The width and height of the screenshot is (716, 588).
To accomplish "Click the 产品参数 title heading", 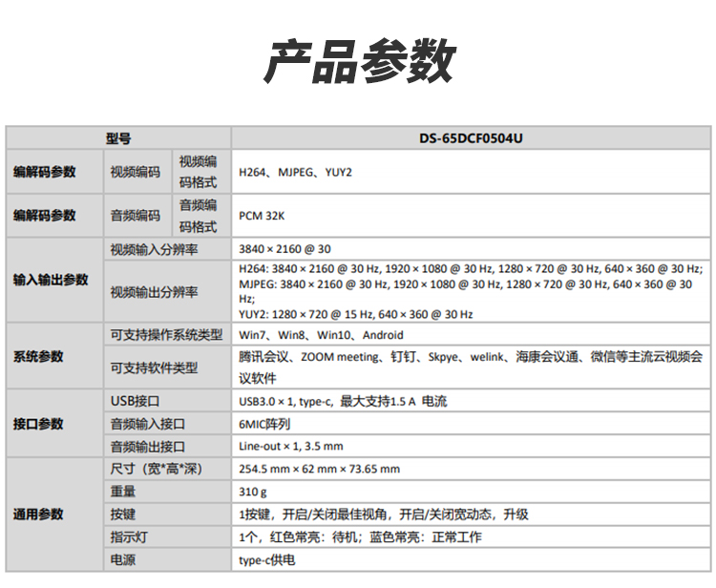I will click(360, 61).
